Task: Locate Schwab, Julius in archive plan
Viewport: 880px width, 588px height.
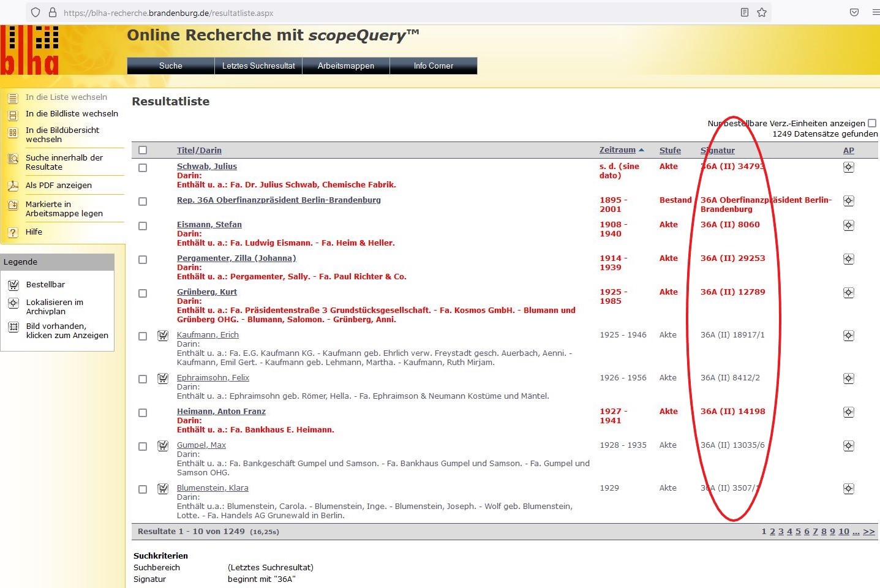Action: tap(848, 167)
